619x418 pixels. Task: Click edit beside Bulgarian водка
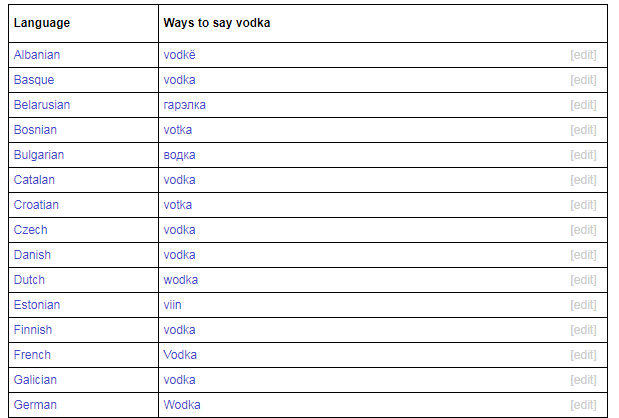583,155
